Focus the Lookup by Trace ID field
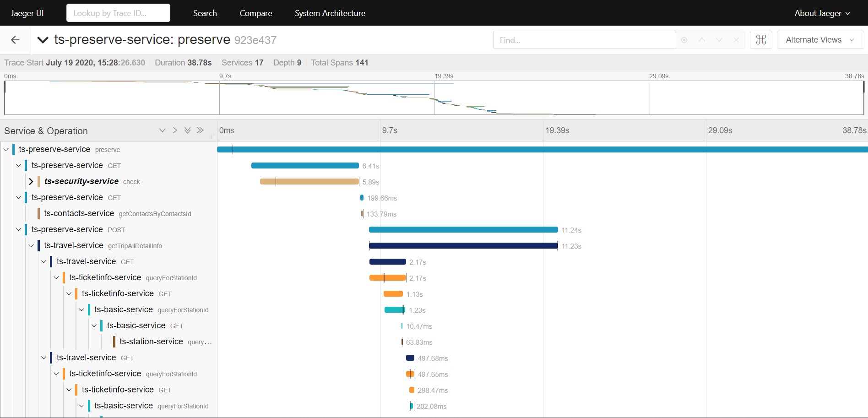This screenshot has height=418, width=868. coord(118,13)
